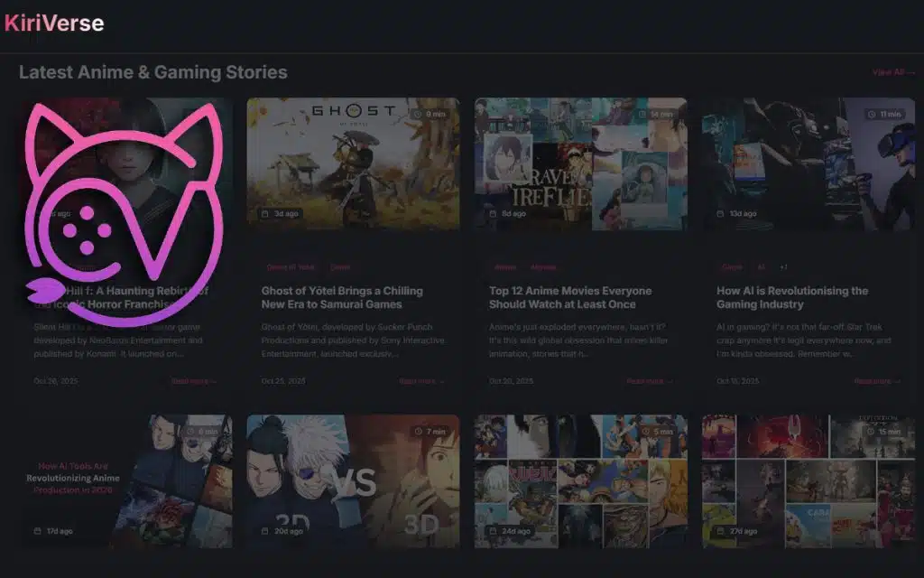924x578 pixels.
Task: Open Top 12 Anime Movies article title
Action: pos(570,297)
